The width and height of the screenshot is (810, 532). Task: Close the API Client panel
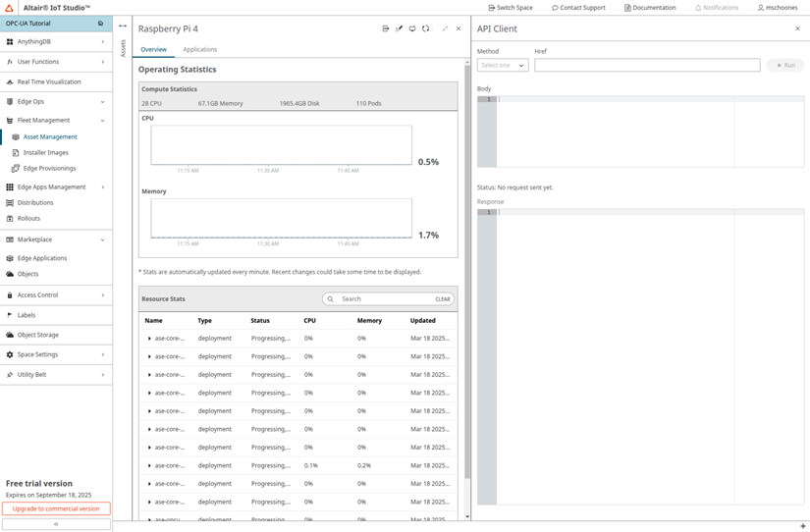click(797, 28)
